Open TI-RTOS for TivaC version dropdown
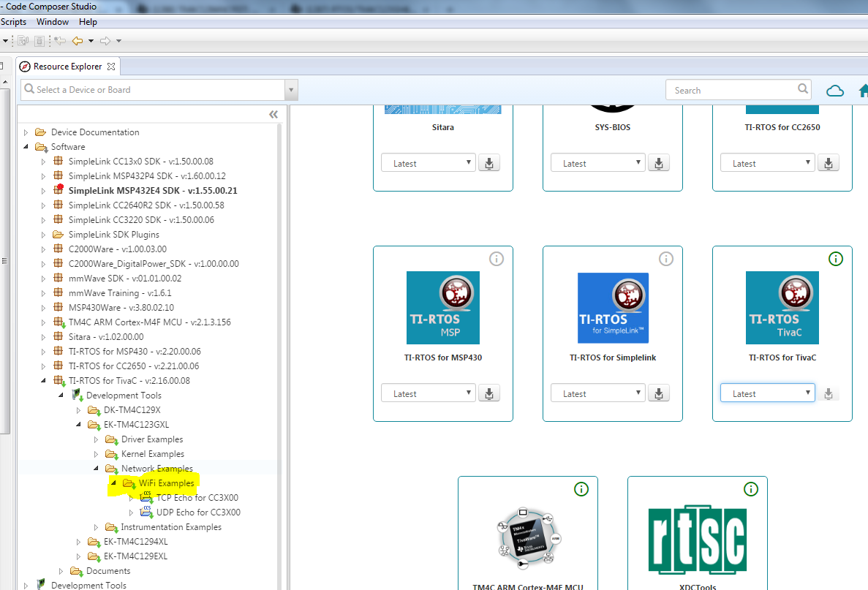Image resolution: width=868 pixels, height=590 pixels. pyautogui.click(x=767, y=393)
